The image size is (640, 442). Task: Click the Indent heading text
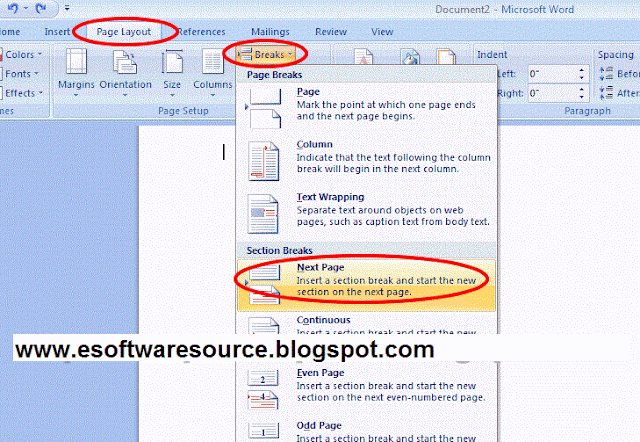(492, 55)
